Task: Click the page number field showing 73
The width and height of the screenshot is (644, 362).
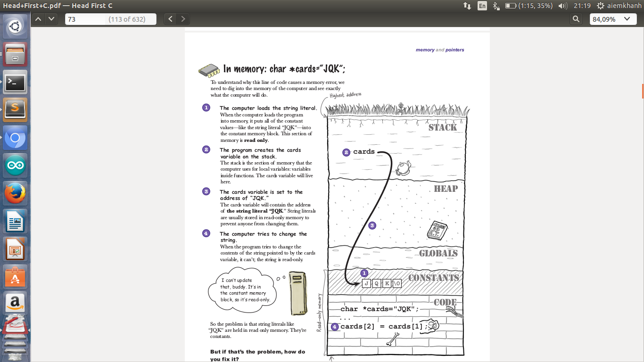Action: coord(85,19)
